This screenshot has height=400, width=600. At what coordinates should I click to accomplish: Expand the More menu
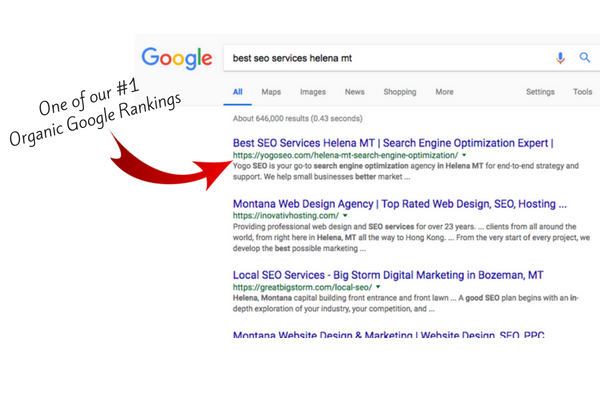(444, 92)
